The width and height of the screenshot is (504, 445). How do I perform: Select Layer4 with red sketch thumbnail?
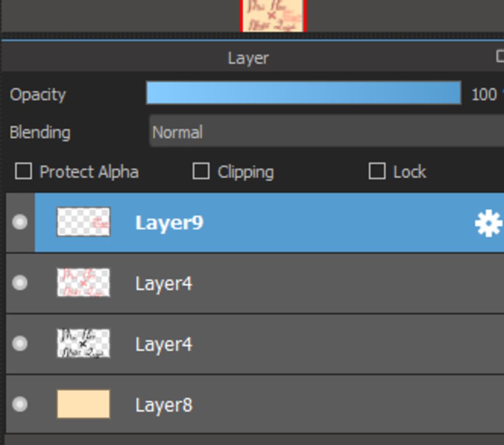coord(255,283)
